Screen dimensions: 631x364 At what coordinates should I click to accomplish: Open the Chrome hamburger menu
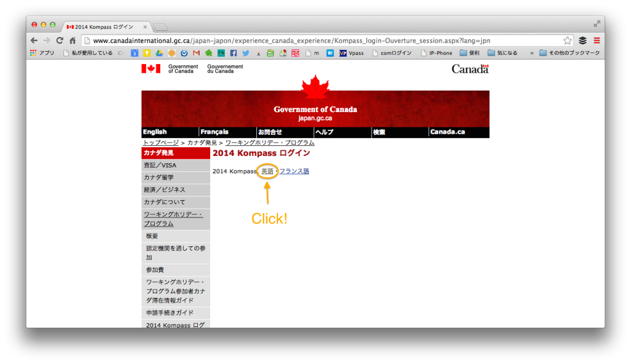click(x=596, y=41)
